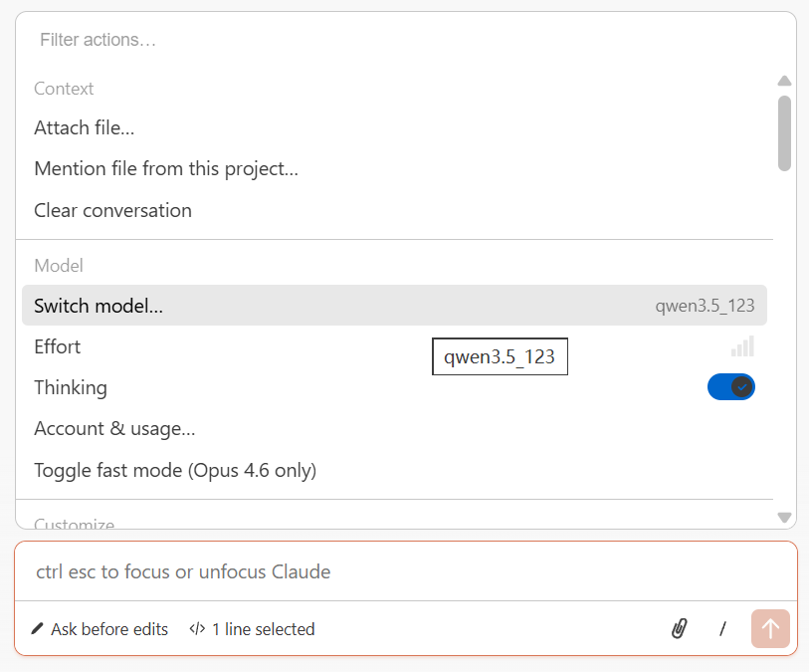
Task: Click the scrollbar up arrow
Action: tap(785, 81)
